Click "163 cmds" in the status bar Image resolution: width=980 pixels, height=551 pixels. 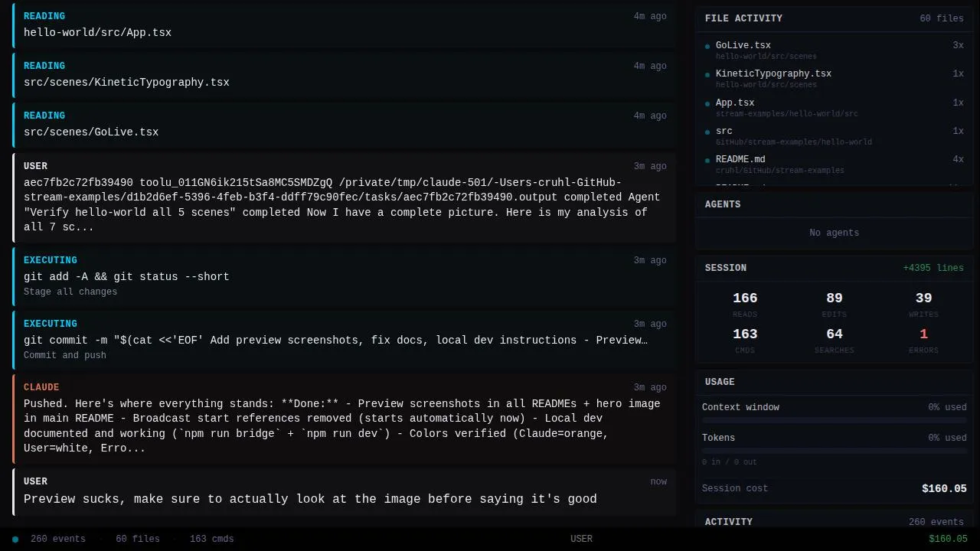[211, 540]
